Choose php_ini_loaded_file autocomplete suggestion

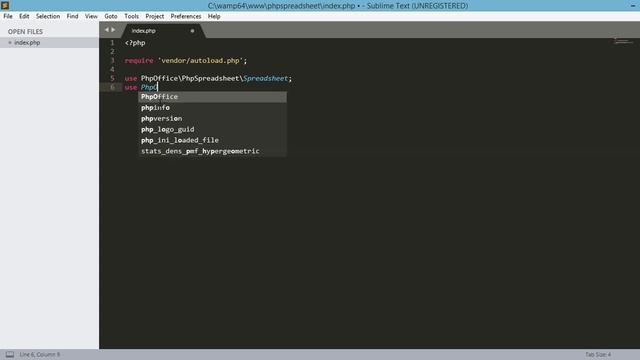[x=212, y=140]
